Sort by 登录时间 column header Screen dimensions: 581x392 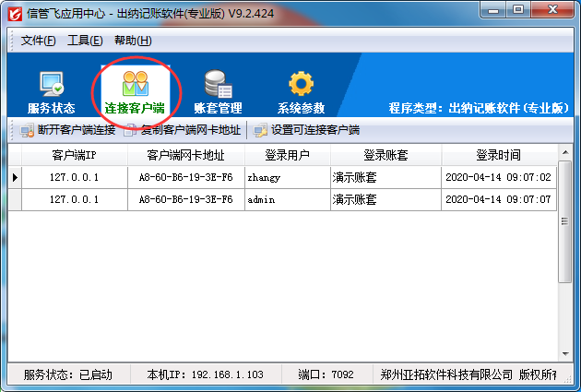[x=498, y=155]
